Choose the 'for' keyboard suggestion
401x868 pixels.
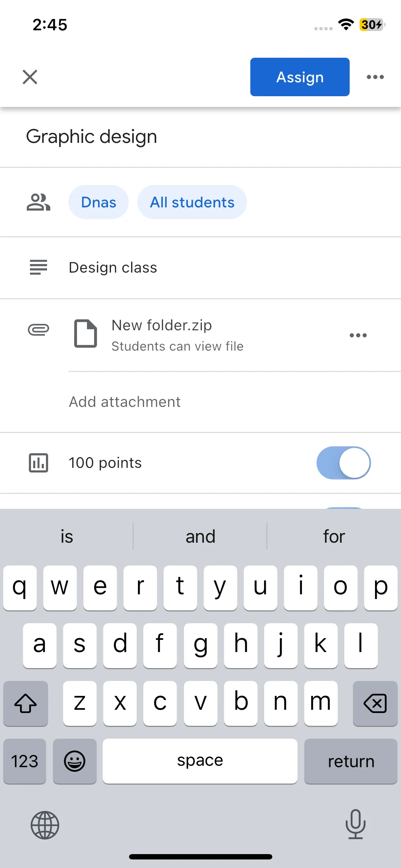point(334,536)
